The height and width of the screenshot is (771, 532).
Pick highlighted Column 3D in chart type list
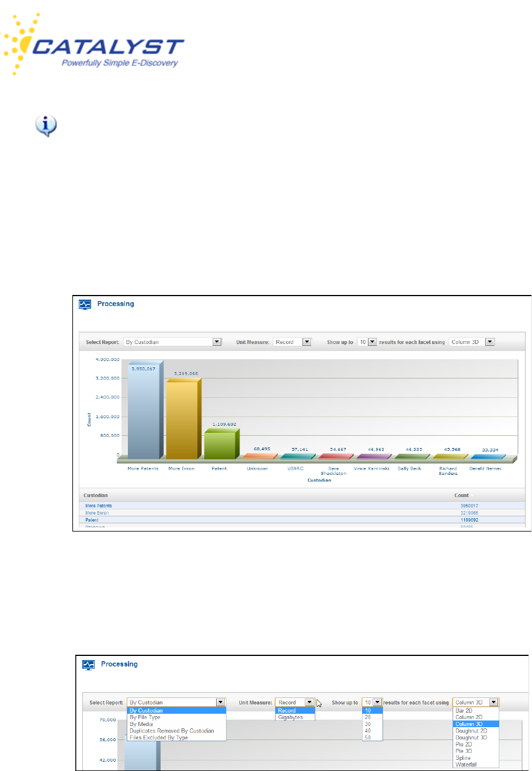[476, 724]
